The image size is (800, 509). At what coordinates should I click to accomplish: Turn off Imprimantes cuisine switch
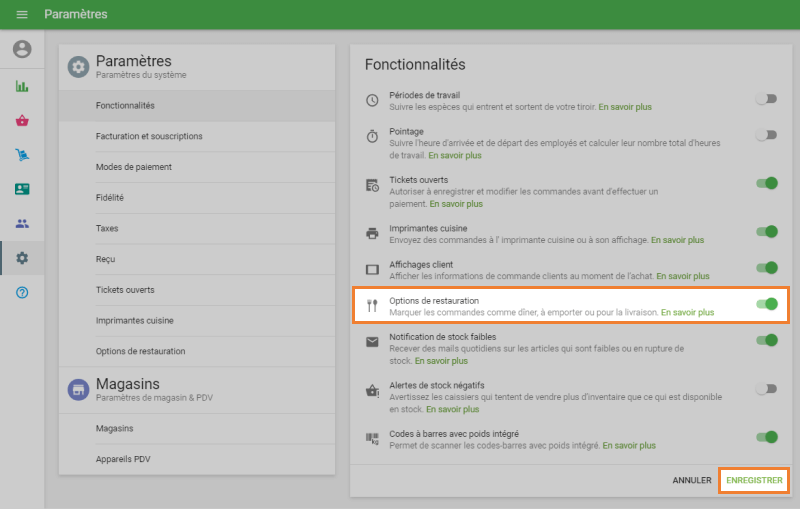pyautogui.click(x=767, y=232)
